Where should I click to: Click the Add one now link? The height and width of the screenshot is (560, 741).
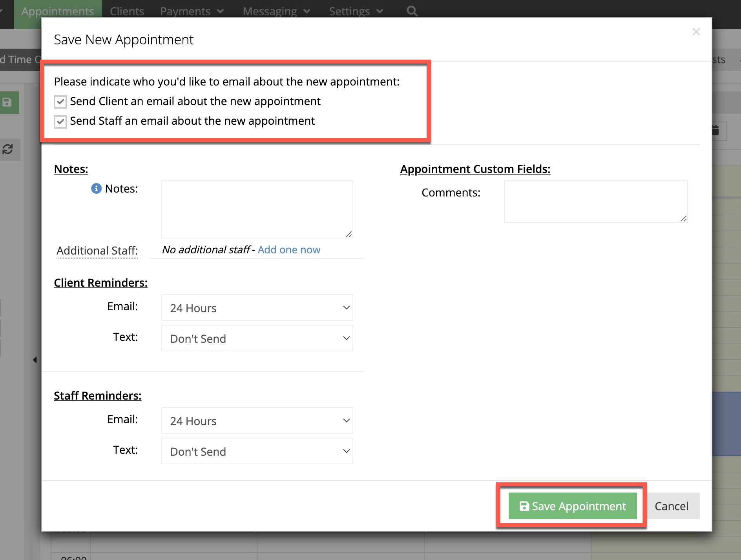pos(289,250)
